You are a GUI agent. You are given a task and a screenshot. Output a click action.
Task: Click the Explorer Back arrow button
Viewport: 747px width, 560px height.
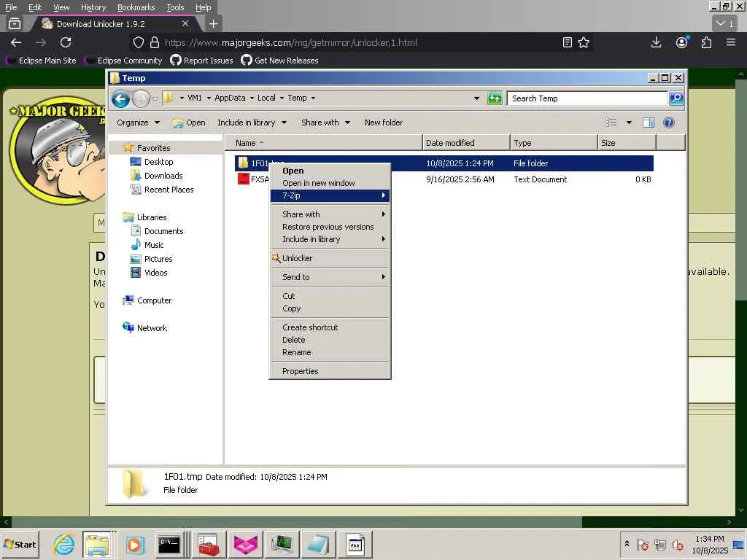pos(120,98)
